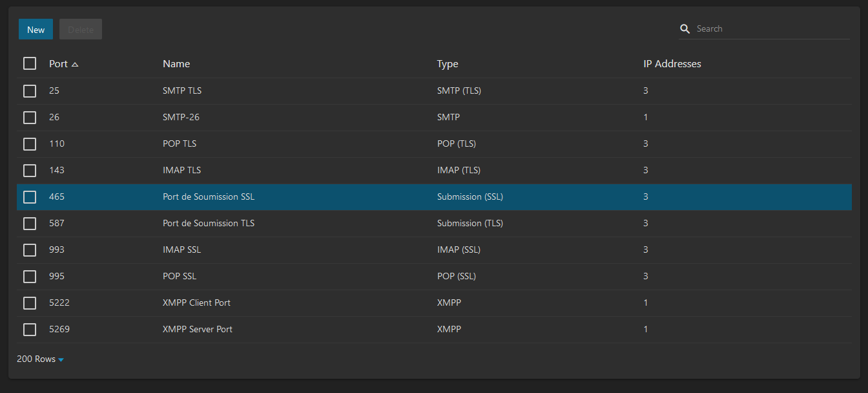Click the Port sort ascending arrow
The image size is (868, 393).
75,65
